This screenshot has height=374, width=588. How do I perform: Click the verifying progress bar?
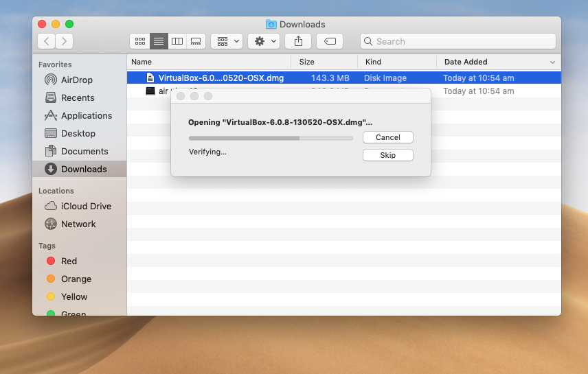pos(271,139)
